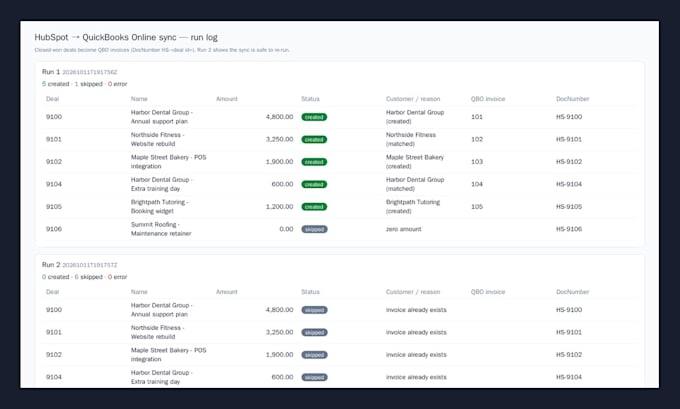Click DocNumber HS-9102 in Run 2
Screen dimensions: 680x409
(x=569, y=355)
